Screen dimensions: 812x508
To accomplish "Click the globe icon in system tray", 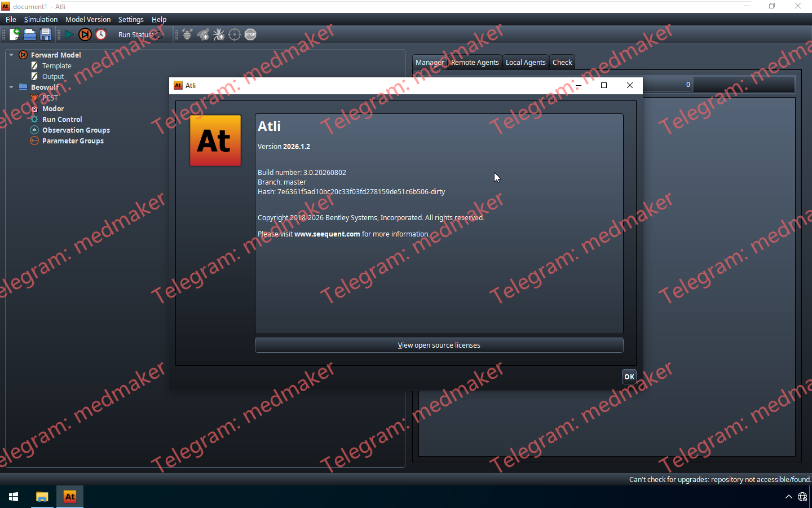I will 802,497.
